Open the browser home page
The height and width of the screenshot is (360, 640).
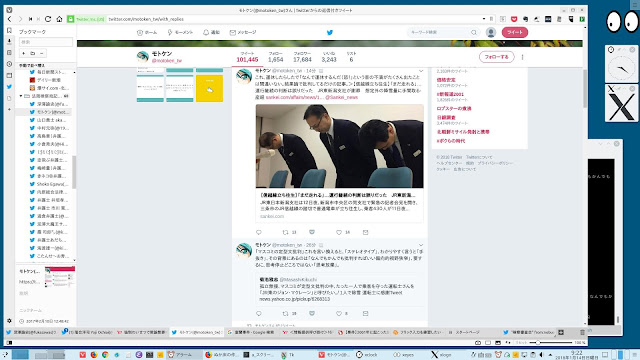(x=59, y=19)
